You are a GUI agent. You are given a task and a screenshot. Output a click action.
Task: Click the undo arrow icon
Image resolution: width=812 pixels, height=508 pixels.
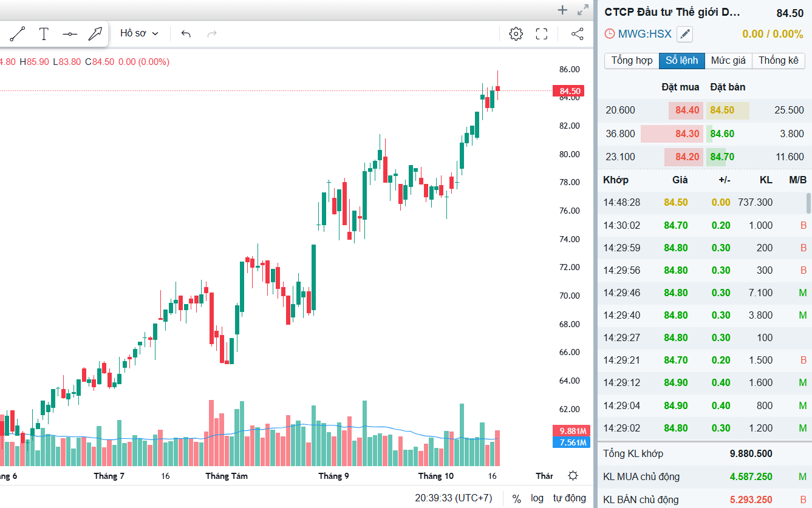pos(186,34)
